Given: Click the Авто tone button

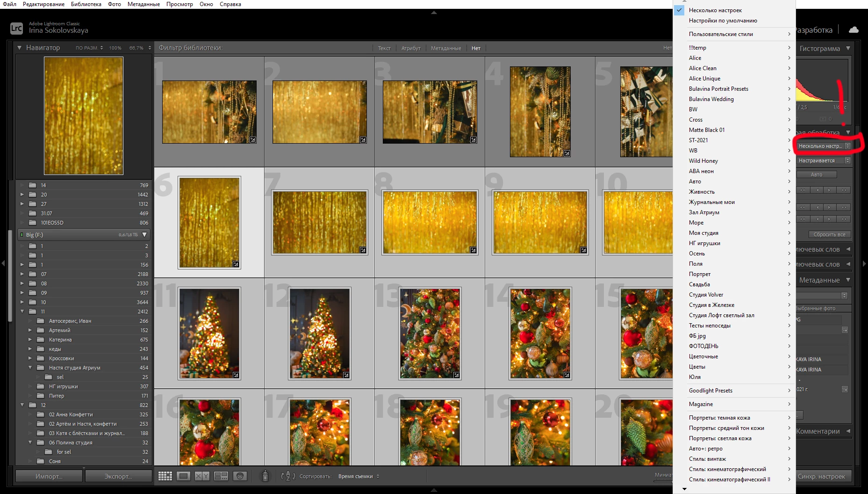Looking at the screenshot, I should click(817, 174).
